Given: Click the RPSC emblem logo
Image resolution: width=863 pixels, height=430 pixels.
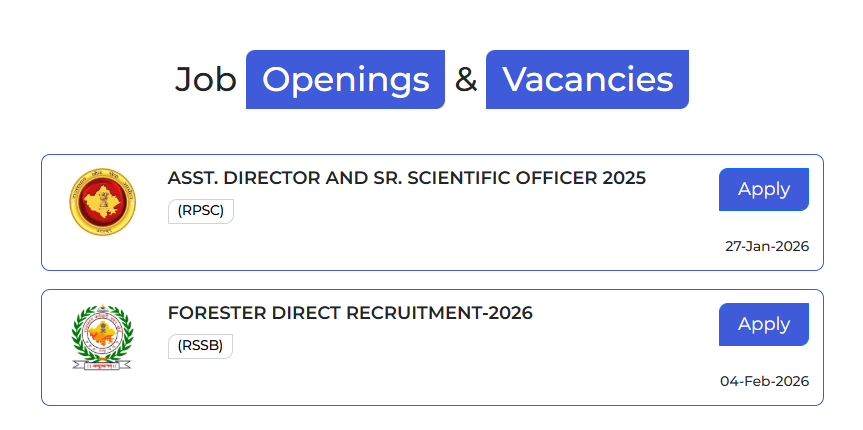Looking at the screenshot, I should 102,203.
